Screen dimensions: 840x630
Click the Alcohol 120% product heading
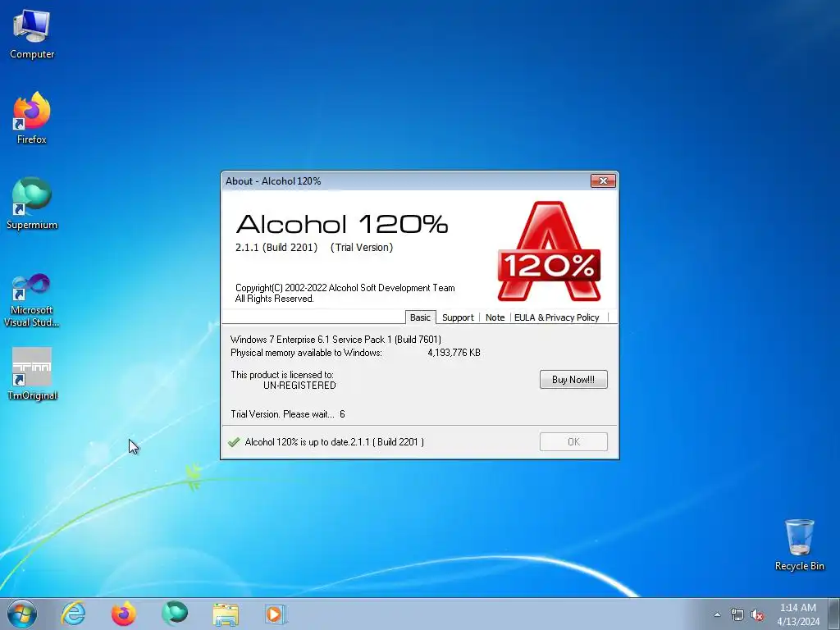coord(342,224)
